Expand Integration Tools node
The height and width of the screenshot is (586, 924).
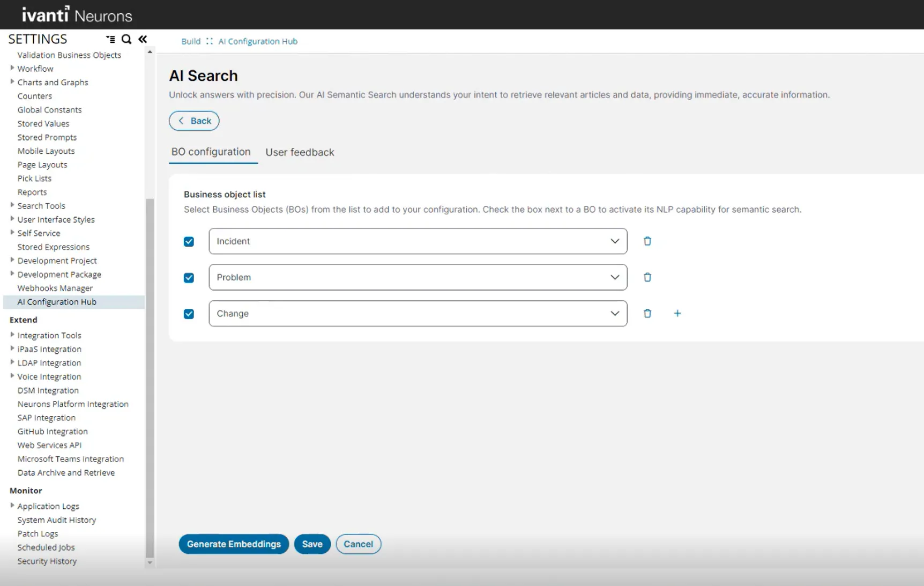point(12,335)
